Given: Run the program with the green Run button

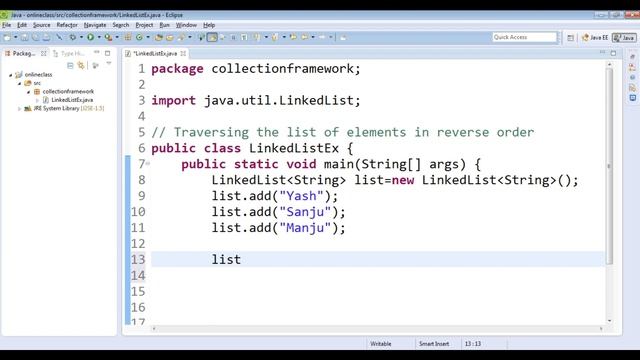Looking at the screenshot, I should [x=90, y=38].
